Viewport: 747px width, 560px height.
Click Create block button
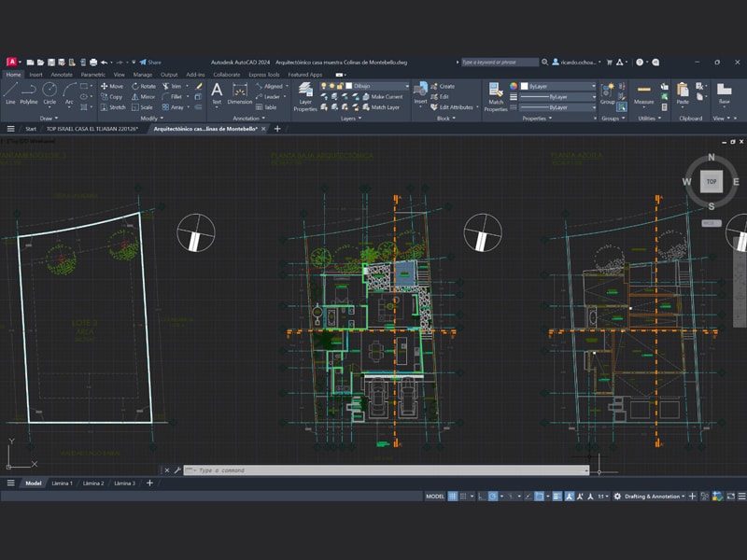click(x=443, y=86)
